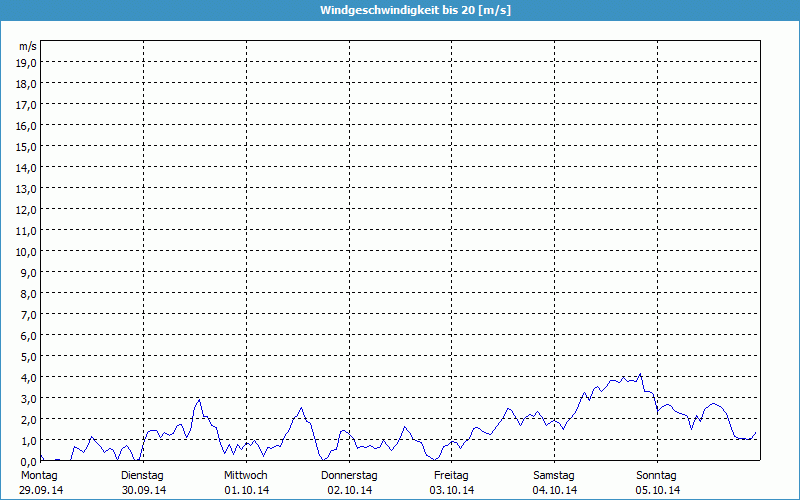Select the 19,0 y-axis value label
800x500 pixels.
click(27, 62)
